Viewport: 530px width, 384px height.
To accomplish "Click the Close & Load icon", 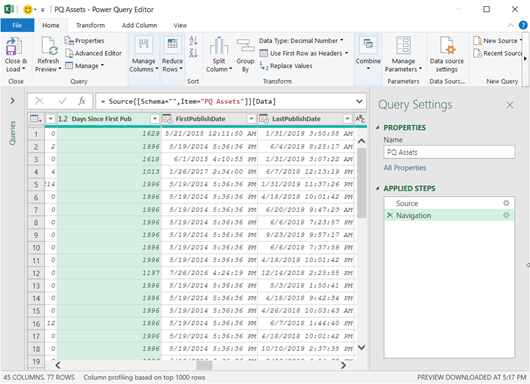I will (x=14, y=46).
